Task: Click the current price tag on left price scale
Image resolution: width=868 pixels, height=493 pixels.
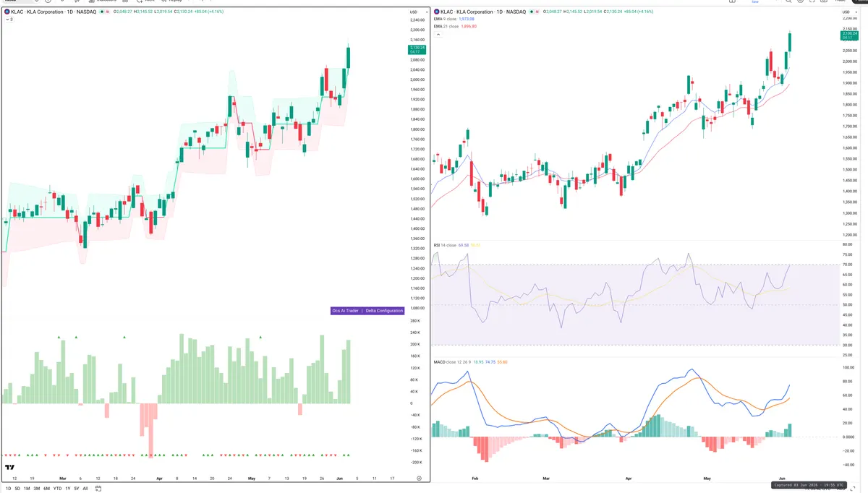Action: coord(417,50)
